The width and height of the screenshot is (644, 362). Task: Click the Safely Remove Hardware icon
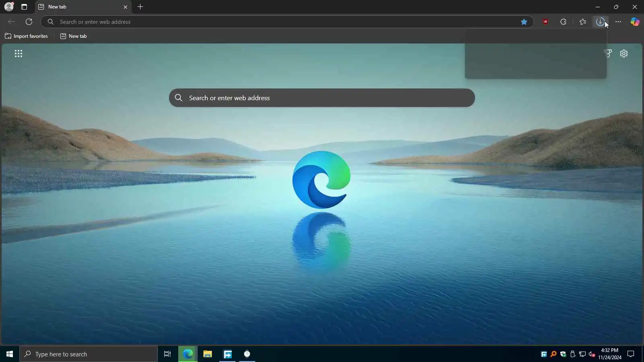tap(573, 354)
